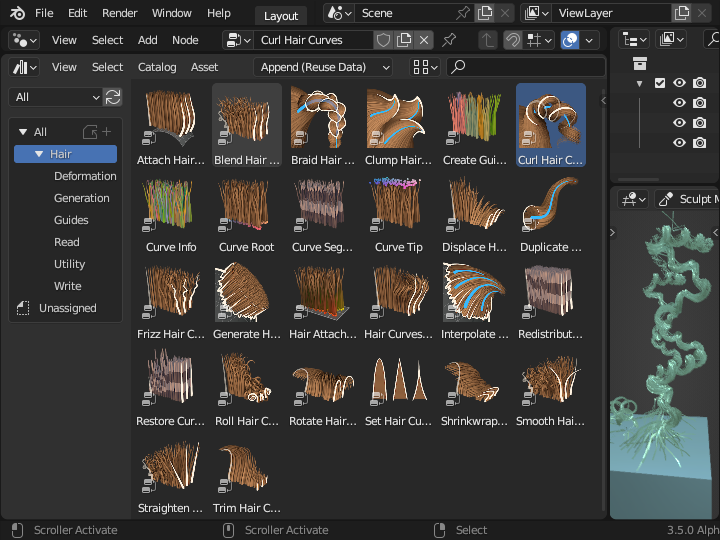Hide the collection with topmost eye icon
The height and width of the screenshot is (540, 720).
(x=679, y=83)
